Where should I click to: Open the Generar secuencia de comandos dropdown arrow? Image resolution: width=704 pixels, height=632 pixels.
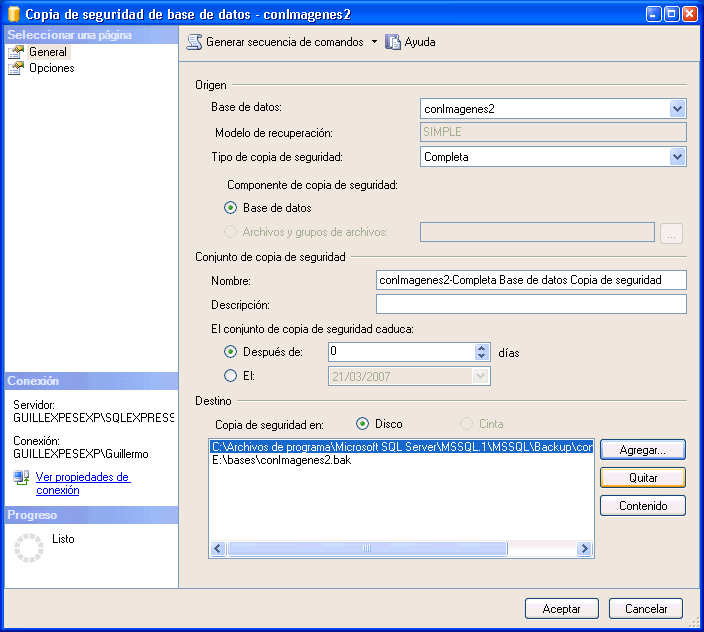(374, 42)
